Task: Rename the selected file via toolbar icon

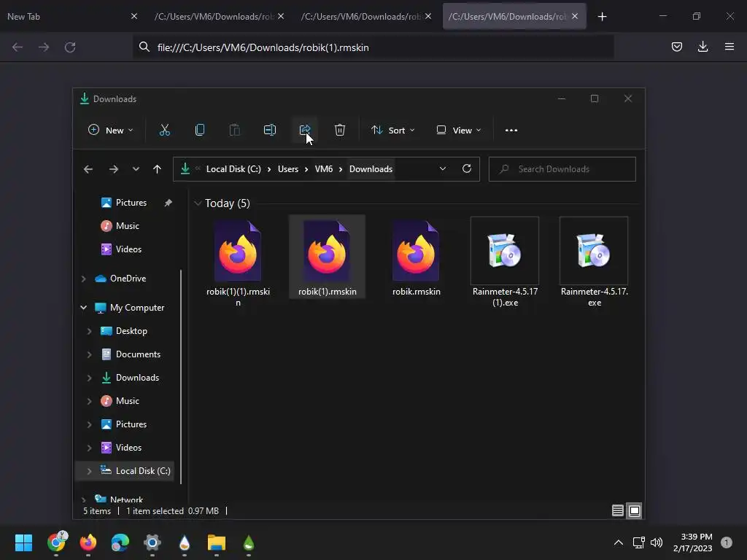Action: [x=270, y=130]
